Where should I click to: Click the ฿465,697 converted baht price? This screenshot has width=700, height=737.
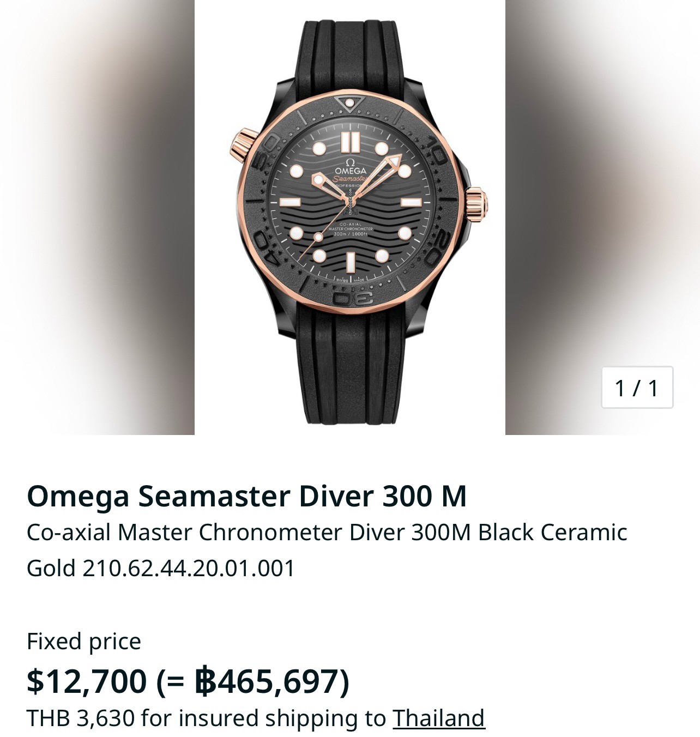267,681
